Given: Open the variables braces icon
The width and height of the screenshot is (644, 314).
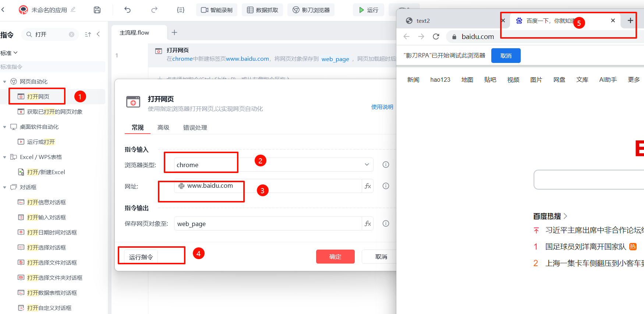Looking at the screenshot, I should (181, 10).
